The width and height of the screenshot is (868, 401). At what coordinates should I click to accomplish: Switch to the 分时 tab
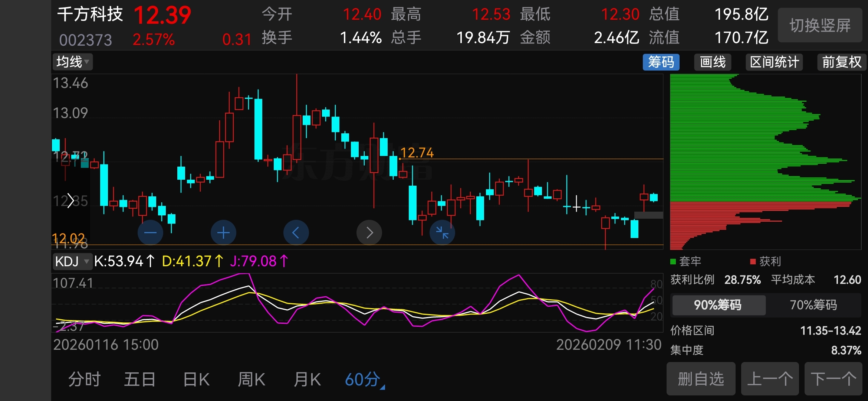point(85,379)
